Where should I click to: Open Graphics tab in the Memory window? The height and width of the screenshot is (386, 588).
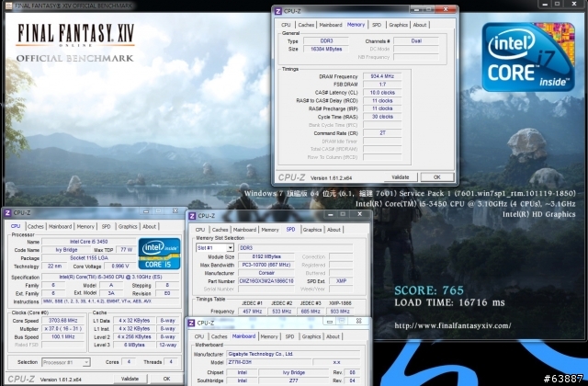point(398,25)
